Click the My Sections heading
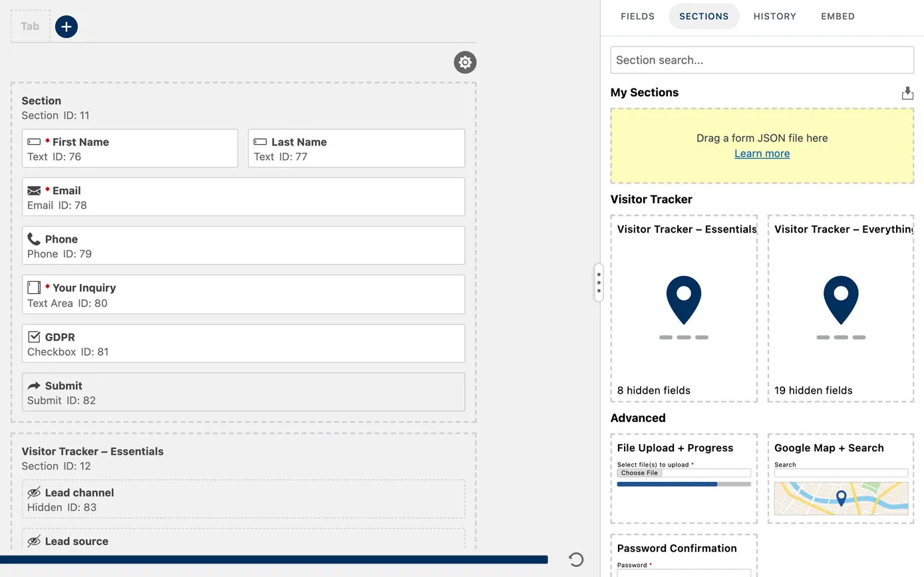The image size is (924, 577). coord(645,92)
